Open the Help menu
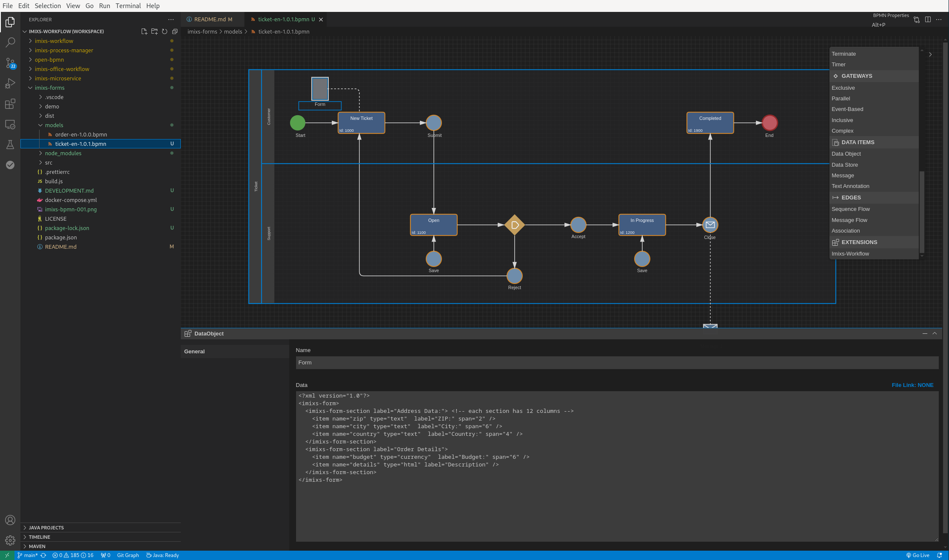The width and height of the screenshot is (949, 560). click(153, 6)
